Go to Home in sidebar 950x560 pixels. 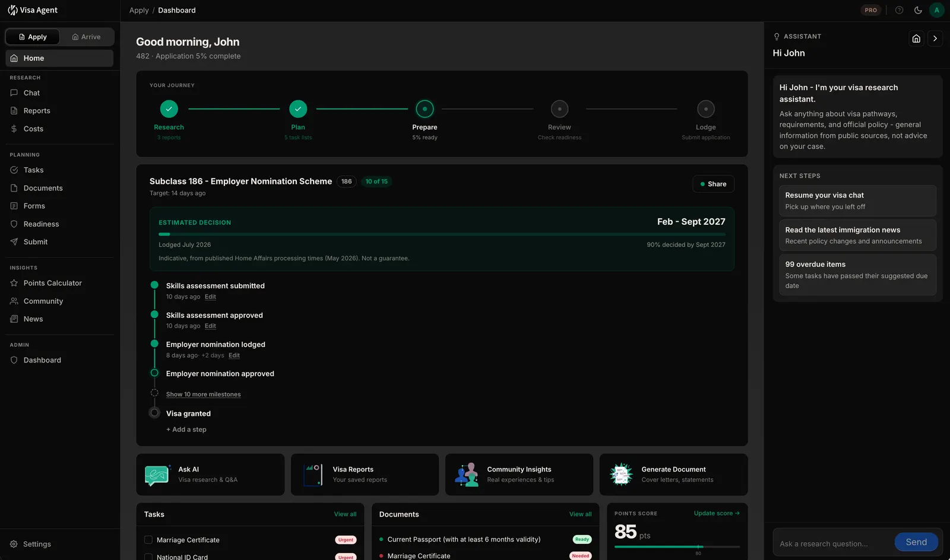(x=59, y=58)
